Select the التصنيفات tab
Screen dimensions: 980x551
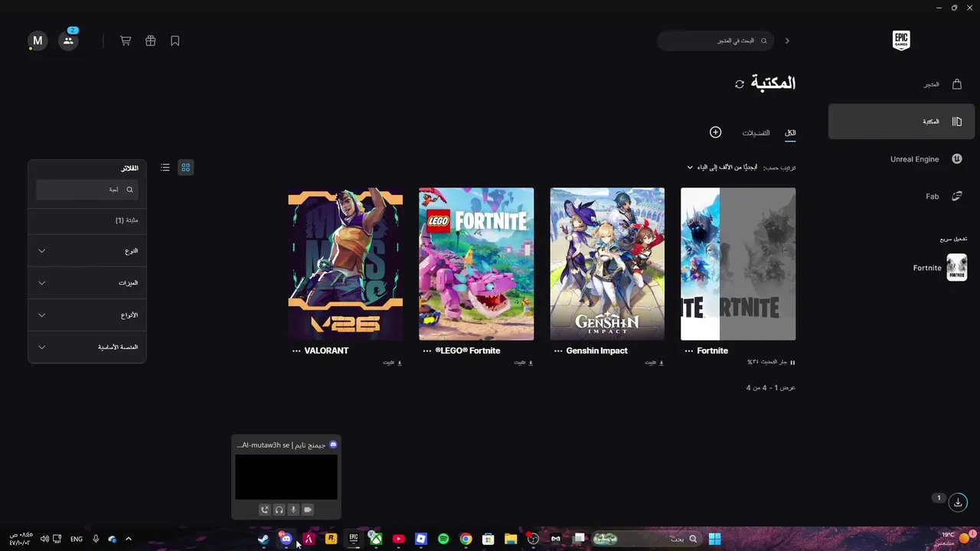coord(756,133)
